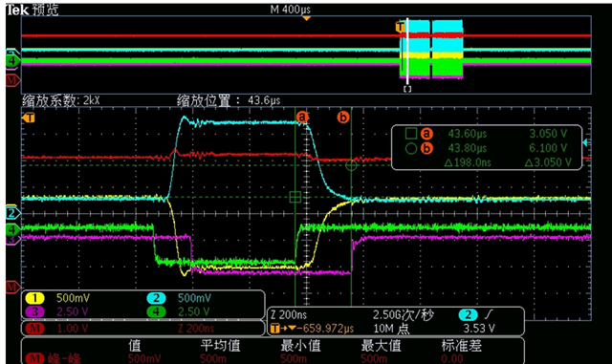The width and height of the screenshot is (612, 364).
Task: Select cursor b marker at the top of the graticule
Action: (x=343, y=117)
